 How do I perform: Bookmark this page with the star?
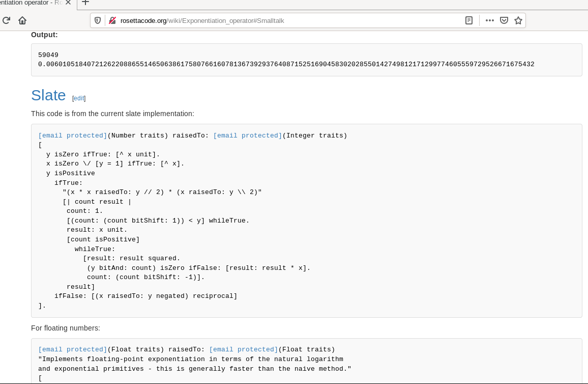point(518,20)
